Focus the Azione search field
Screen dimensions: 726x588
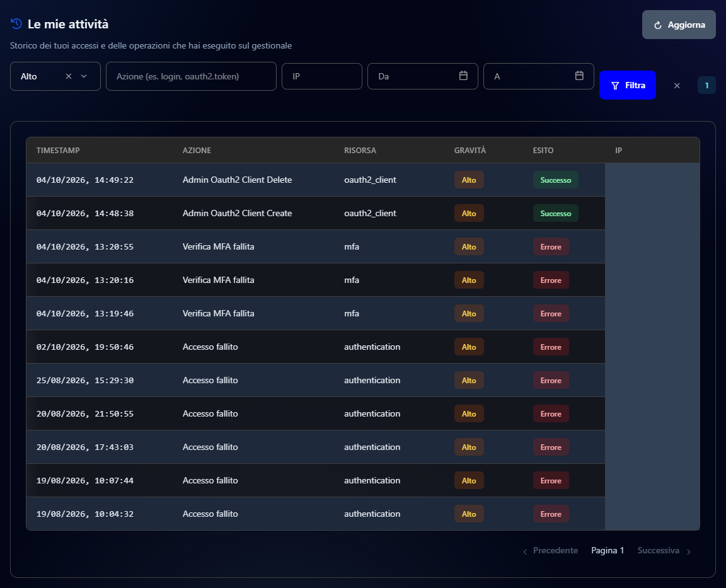(191, 76)
